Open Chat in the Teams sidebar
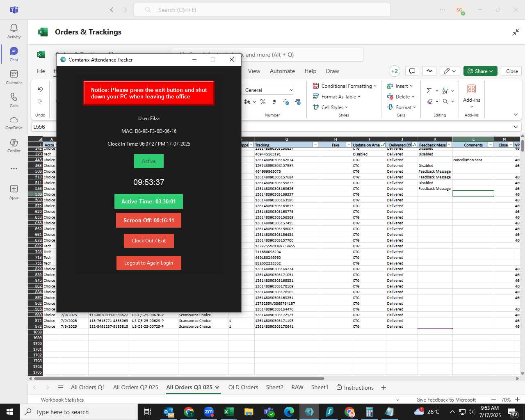 14,54
